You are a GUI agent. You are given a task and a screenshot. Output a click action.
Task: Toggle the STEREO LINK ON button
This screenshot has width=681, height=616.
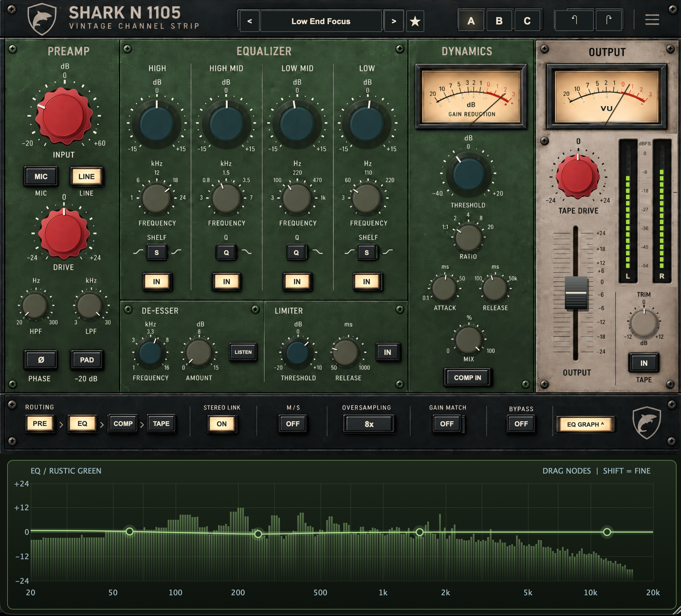tap(221, 424)
